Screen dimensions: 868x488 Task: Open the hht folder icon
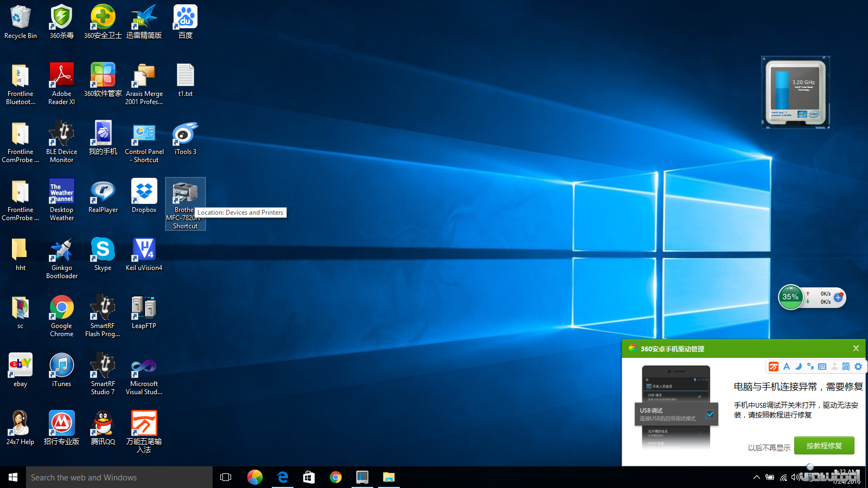[21, 254]
